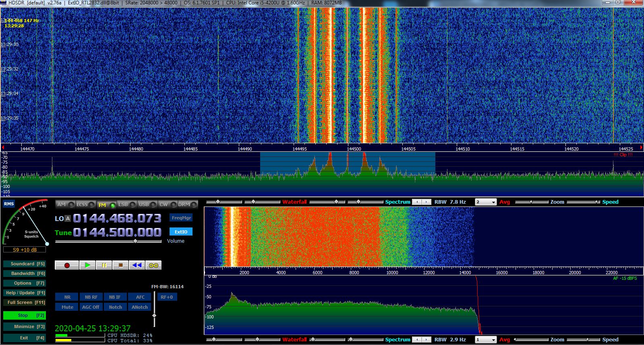644x345 pixels.
Task: Mute the audio output
Action: 67,307
